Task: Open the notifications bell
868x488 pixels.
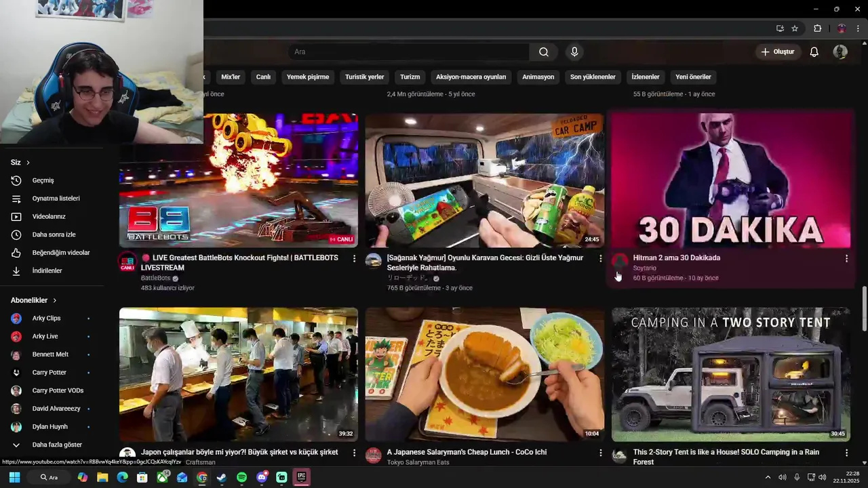Action: [814, 52]
